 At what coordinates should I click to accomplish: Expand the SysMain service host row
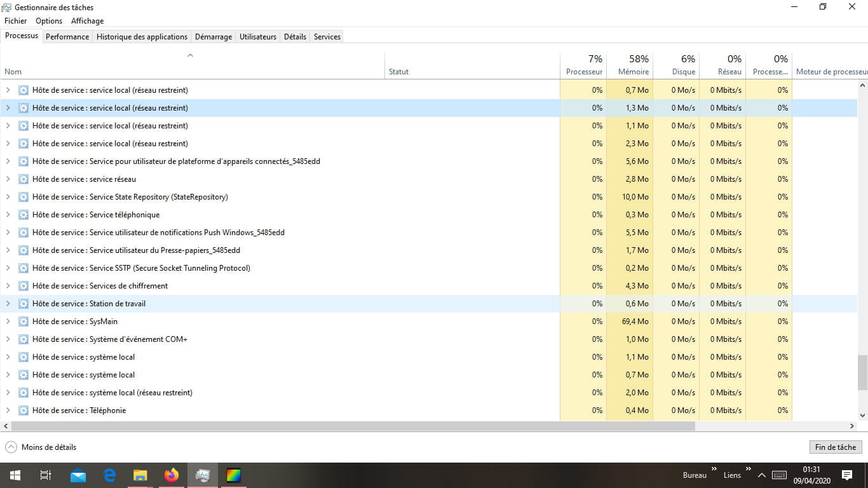(x=8, y=322)
